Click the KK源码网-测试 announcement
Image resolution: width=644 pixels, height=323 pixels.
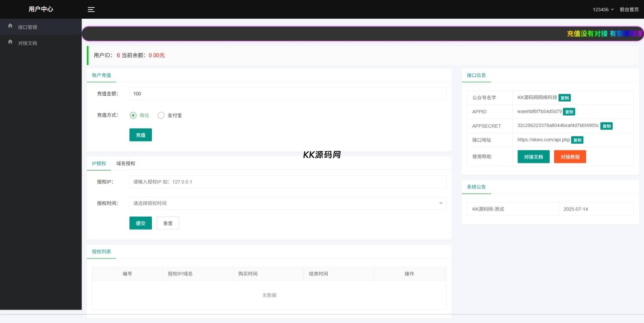(x=488, y=209)
